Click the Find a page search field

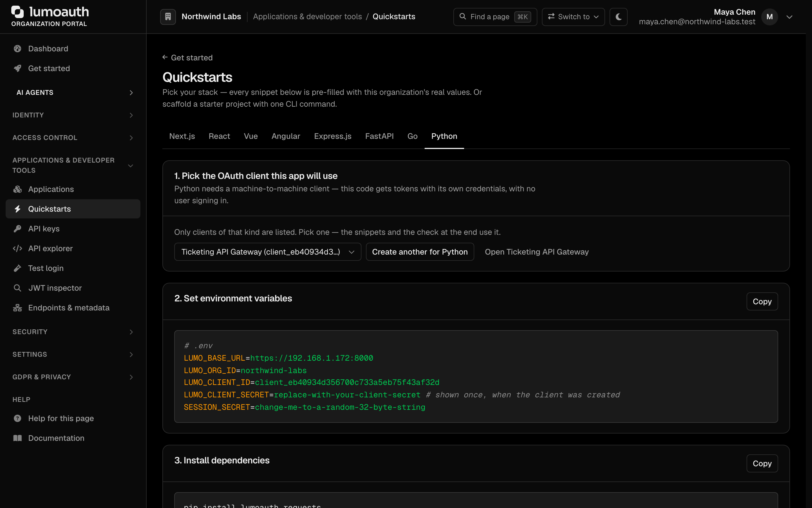[x=495, y=17]
